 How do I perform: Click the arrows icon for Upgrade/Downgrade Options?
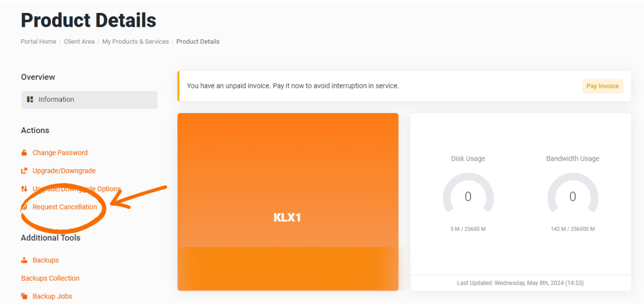point(24,189)
